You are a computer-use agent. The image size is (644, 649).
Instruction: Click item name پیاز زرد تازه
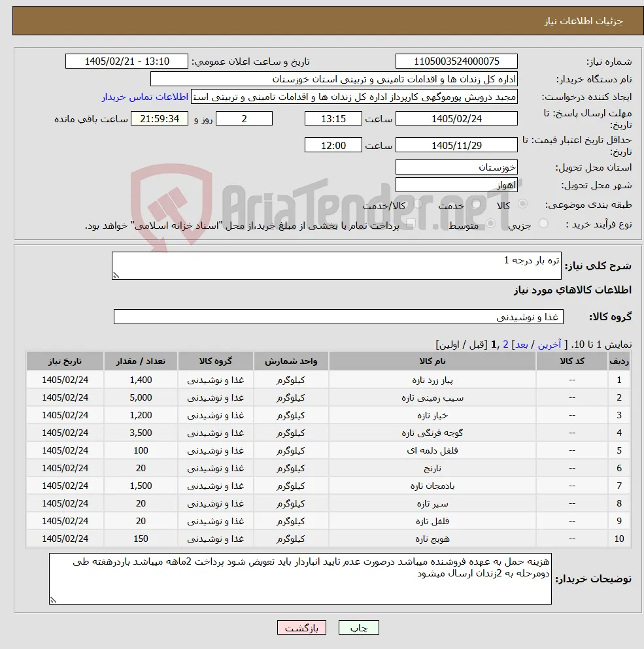coord(432,380)
